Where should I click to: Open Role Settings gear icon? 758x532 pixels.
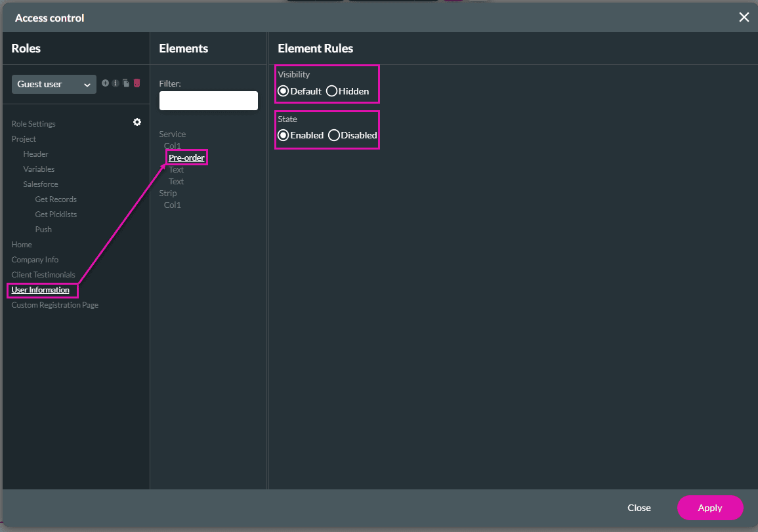pyautogui.click(x=137, y=123)
